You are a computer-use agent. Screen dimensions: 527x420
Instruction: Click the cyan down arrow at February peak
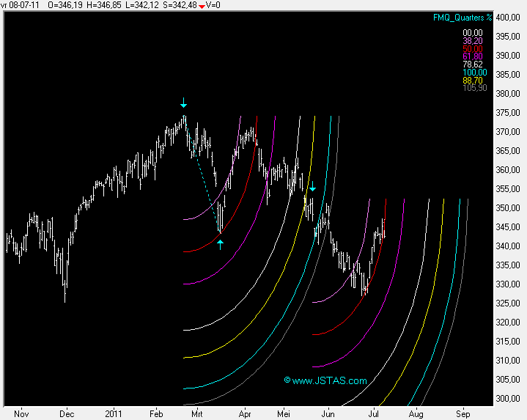click(x=184, y=103)
